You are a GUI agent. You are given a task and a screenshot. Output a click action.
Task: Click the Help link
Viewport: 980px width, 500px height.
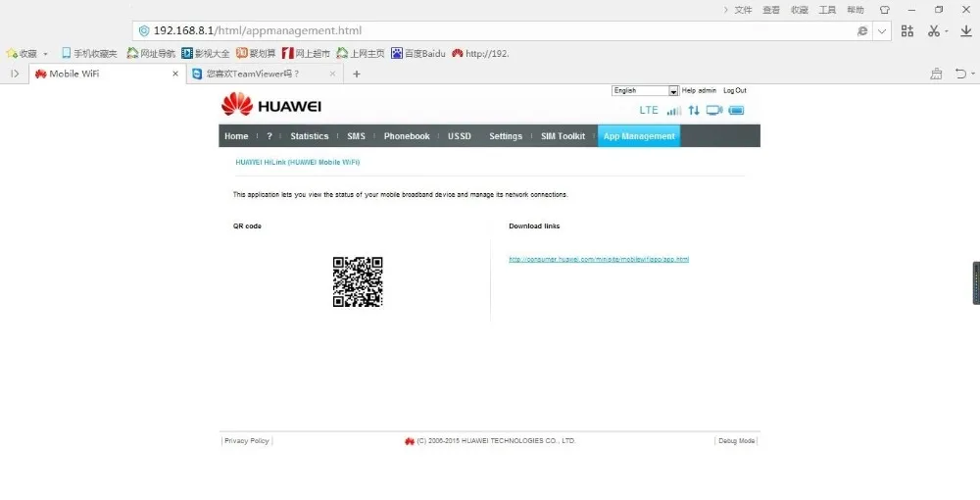689,90
